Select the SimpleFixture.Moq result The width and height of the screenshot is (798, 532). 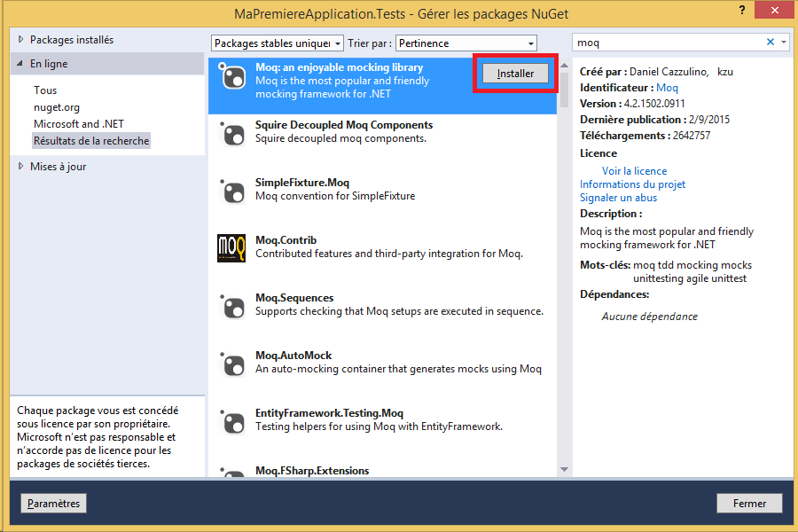coord(383,200)
